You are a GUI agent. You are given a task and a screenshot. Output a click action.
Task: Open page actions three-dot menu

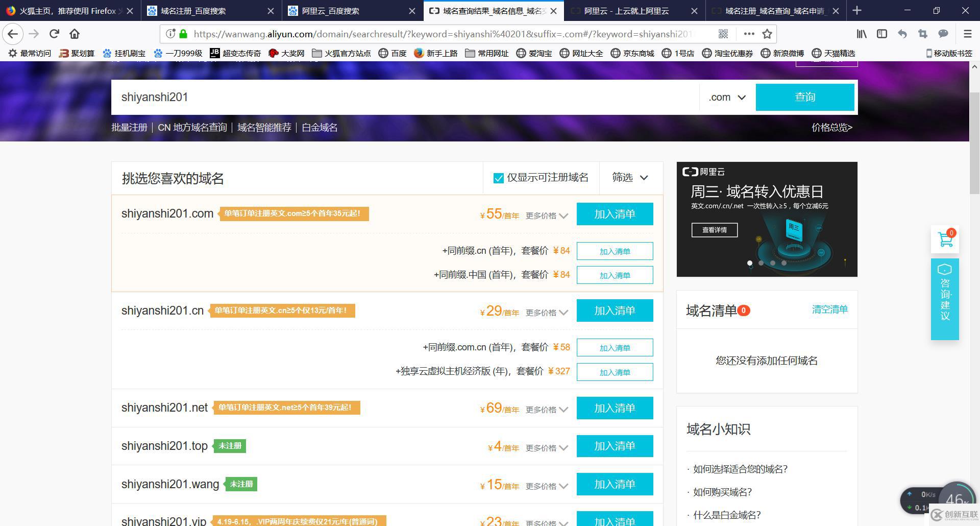pos(749,34)
